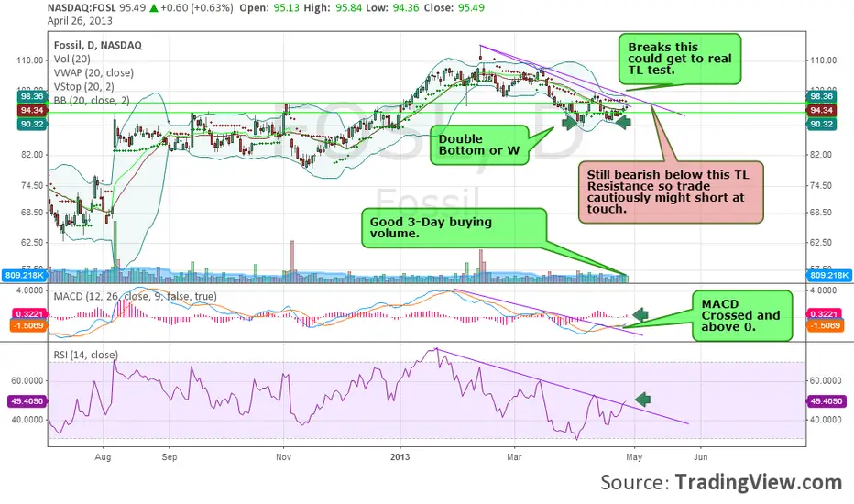Click the Mar label on the time axis
The image size is (854, 504).
click(x=514, y=456)
